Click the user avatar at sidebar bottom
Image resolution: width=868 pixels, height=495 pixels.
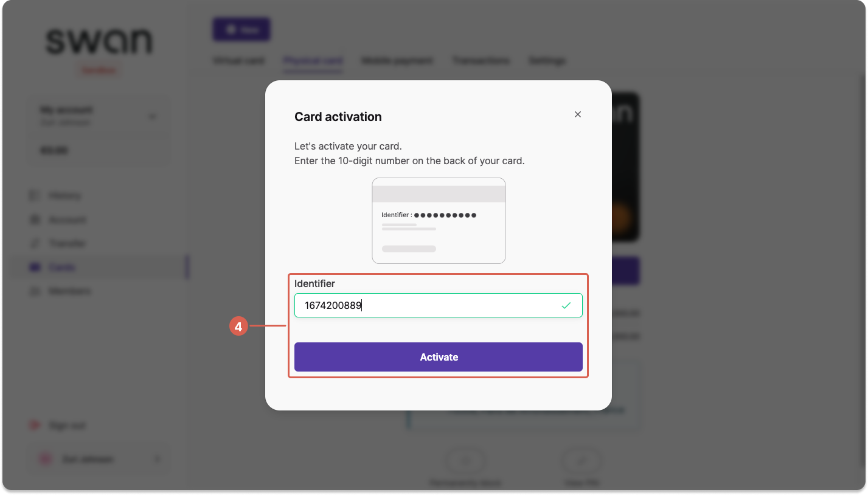[46, 459]
